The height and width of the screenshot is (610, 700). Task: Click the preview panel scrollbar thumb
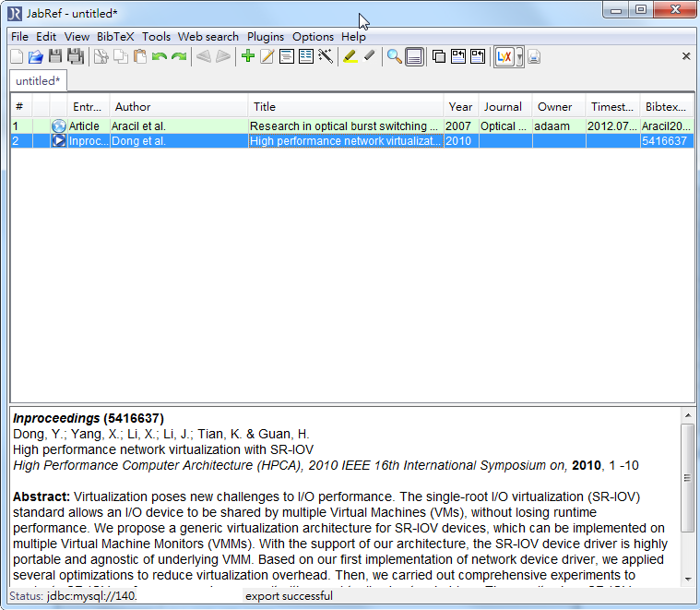pyautogui.click(x=688, y=478)
